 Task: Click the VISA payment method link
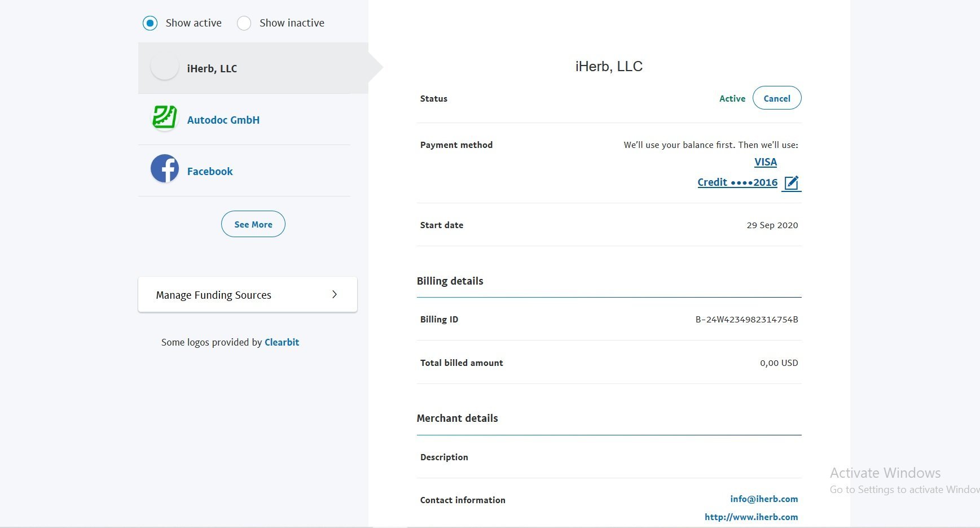tap(765, 162)
